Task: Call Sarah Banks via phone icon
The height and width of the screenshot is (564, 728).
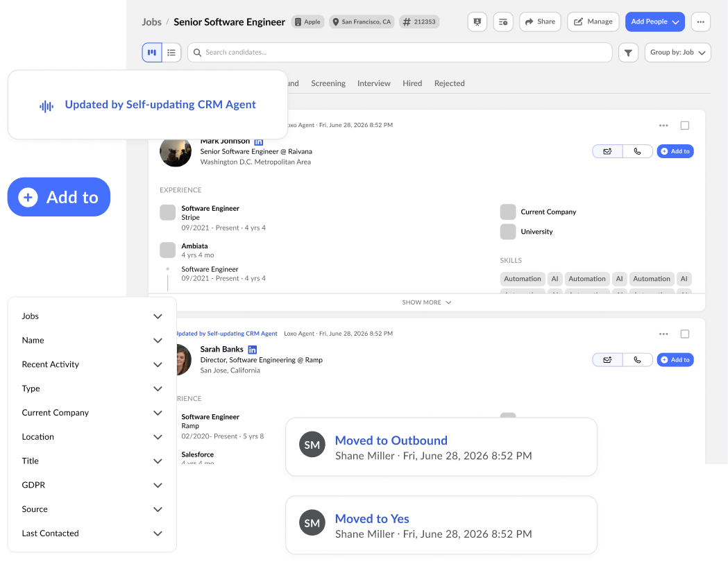Action: 638,360
